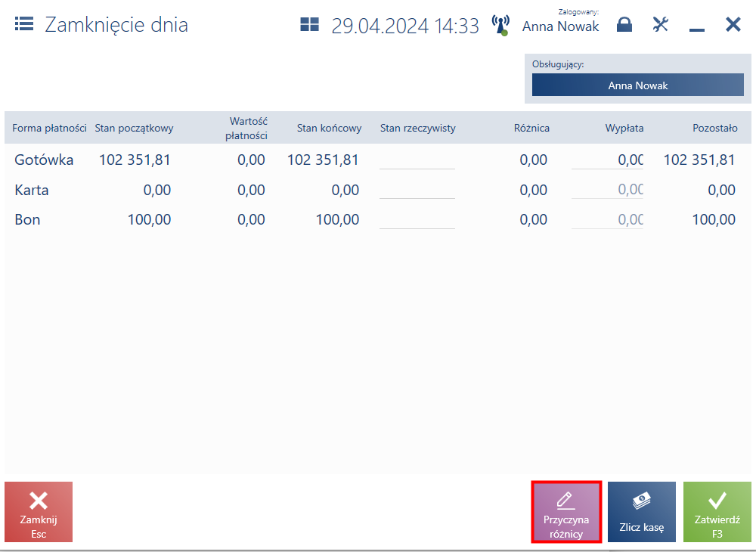
Task: Click the Zamknij Esc button
Action: click(39, 511)
